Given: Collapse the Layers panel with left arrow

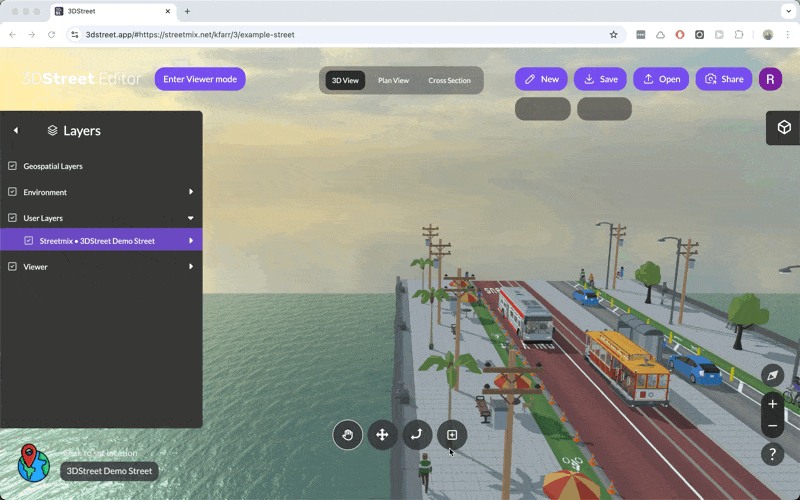Looking at the screenshot, I should [16, 131].
